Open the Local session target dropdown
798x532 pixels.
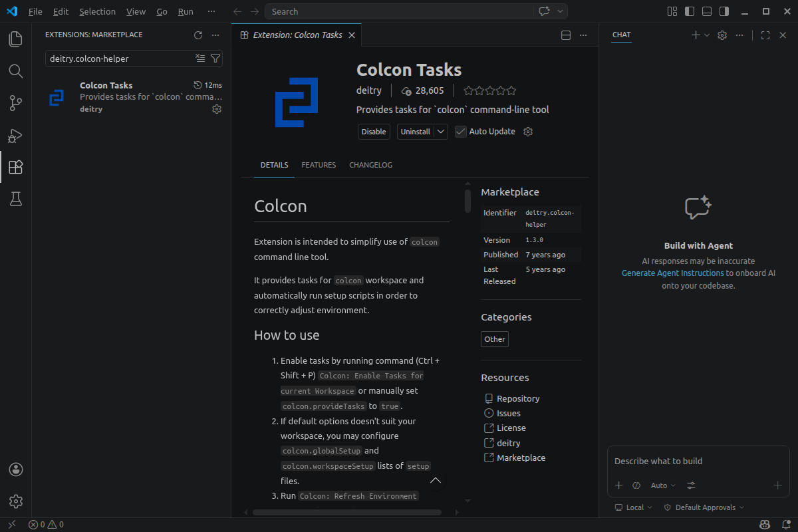(634, 507)
